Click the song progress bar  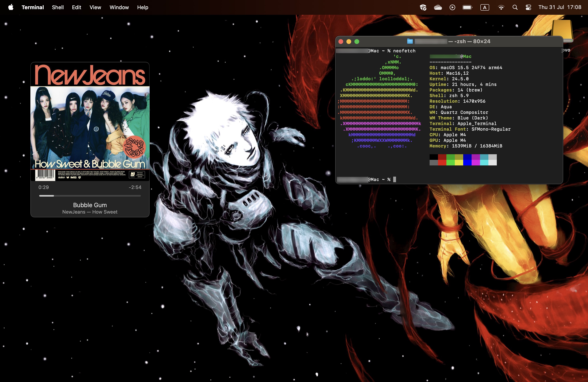click(x=90, y=196)
